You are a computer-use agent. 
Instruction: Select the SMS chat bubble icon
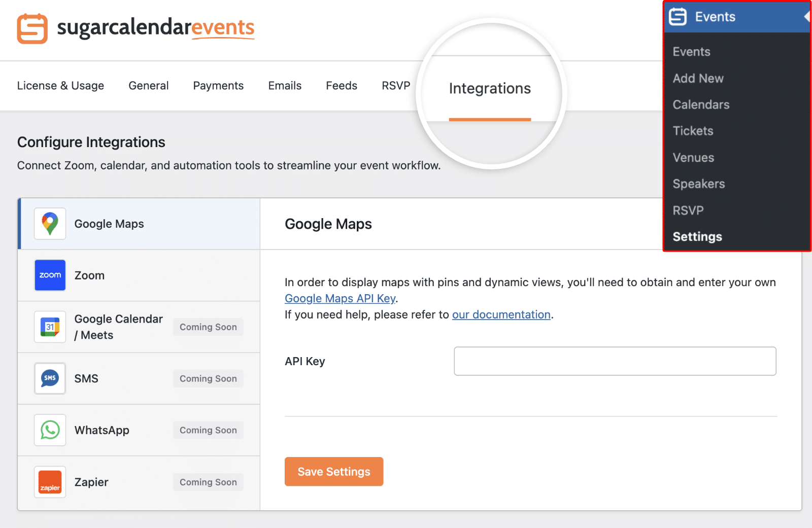point(50,378)
